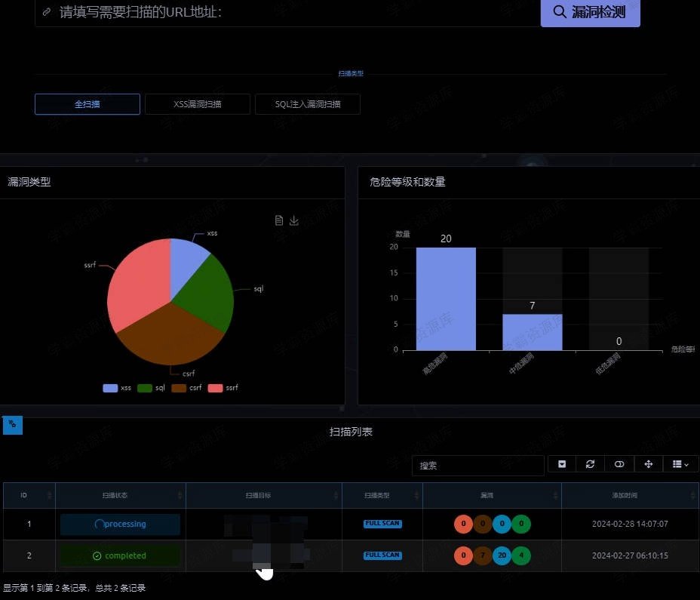
Task: Sort table by 扫描状态 column
Action: tap(120, 495)
